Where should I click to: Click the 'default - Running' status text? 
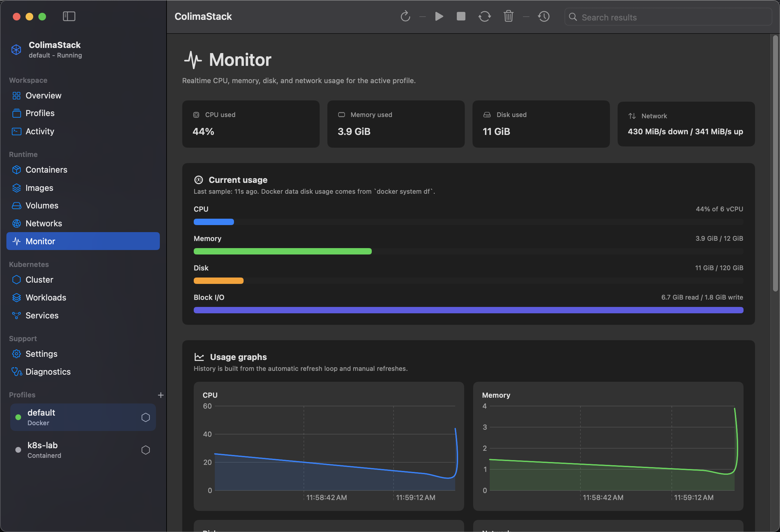tap(55, 55)
